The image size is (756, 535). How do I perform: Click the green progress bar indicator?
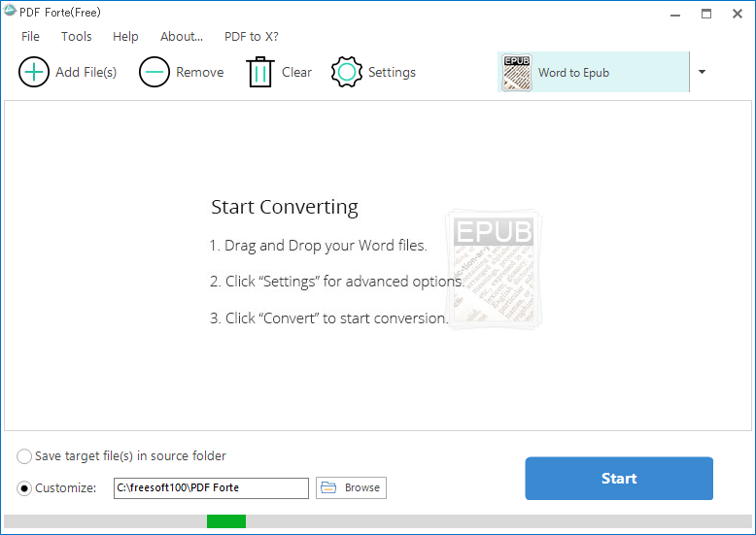(x=226, y=521)
